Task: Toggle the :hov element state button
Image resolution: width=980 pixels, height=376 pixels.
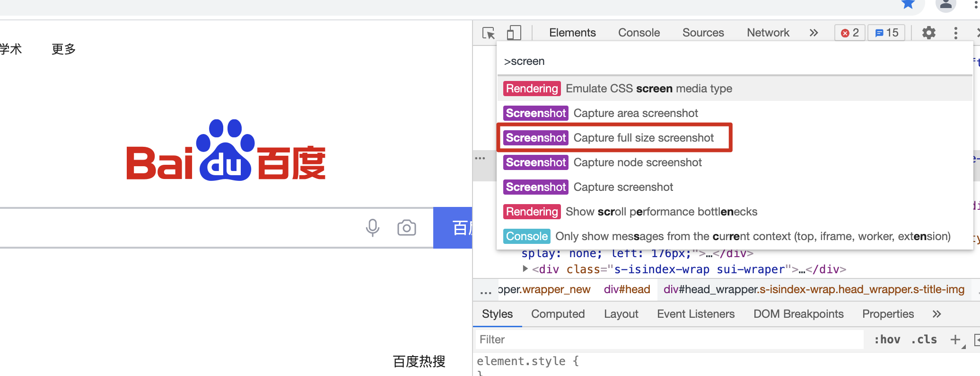Action: (887, 340)
